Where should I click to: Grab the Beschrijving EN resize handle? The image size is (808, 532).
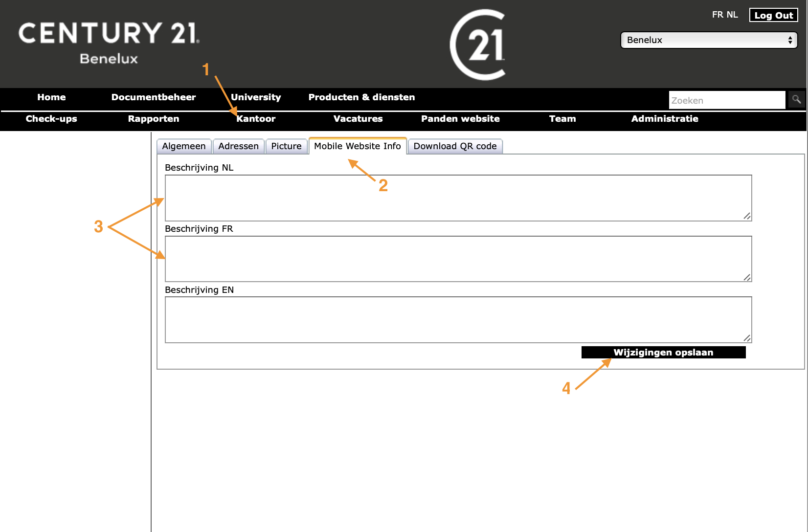point(747,338)
